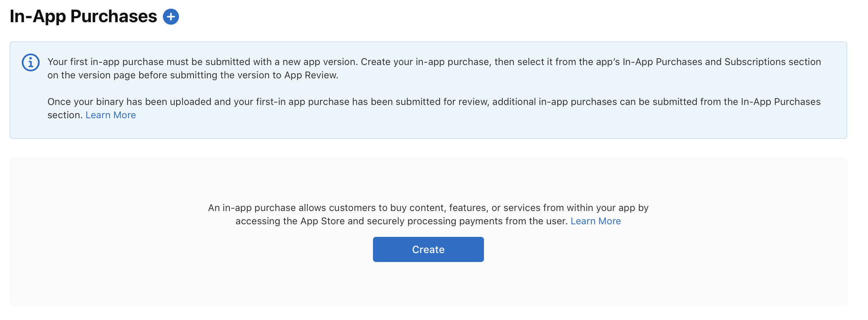Click the blue plus icon beside In-App Purchases
The image size is (868, 320).
point(171,17)
